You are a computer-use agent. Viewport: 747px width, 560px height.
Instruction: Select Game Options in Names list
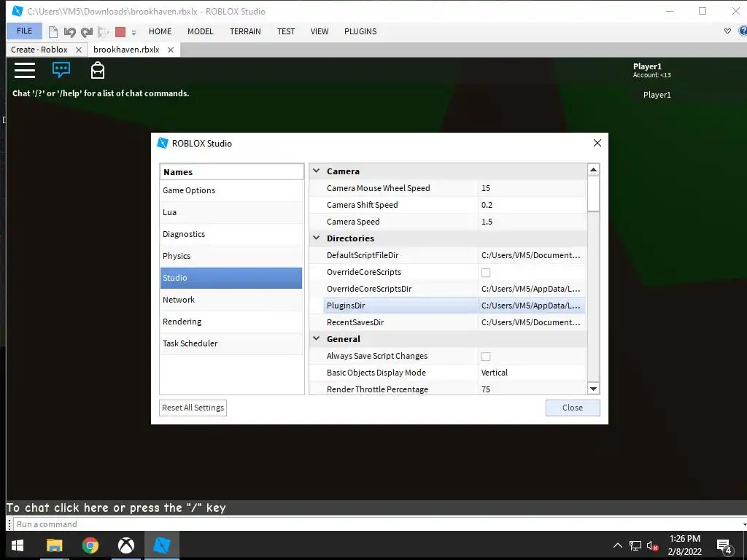231,190
